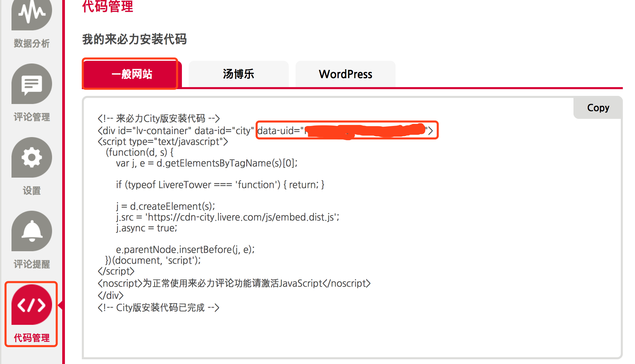
Task: Click the e.parentNode.insertBefore code line
Action: 185,250
